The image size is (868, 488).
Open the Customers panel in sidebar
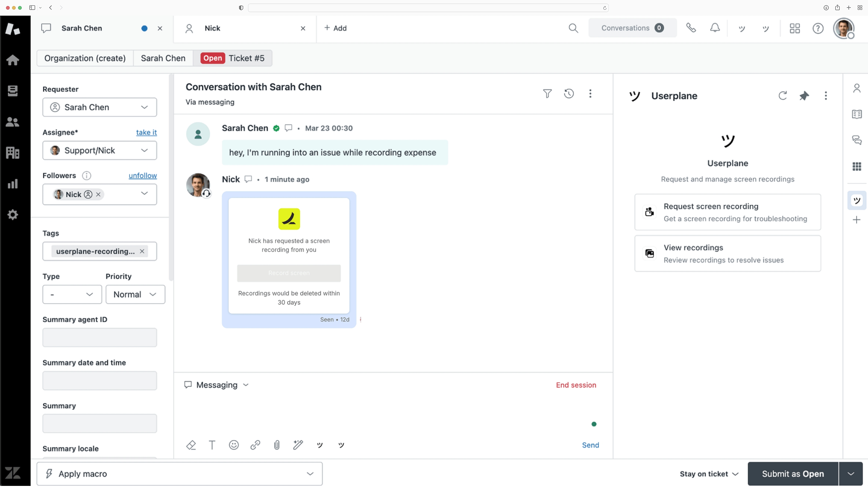click(x=13, y=122)
